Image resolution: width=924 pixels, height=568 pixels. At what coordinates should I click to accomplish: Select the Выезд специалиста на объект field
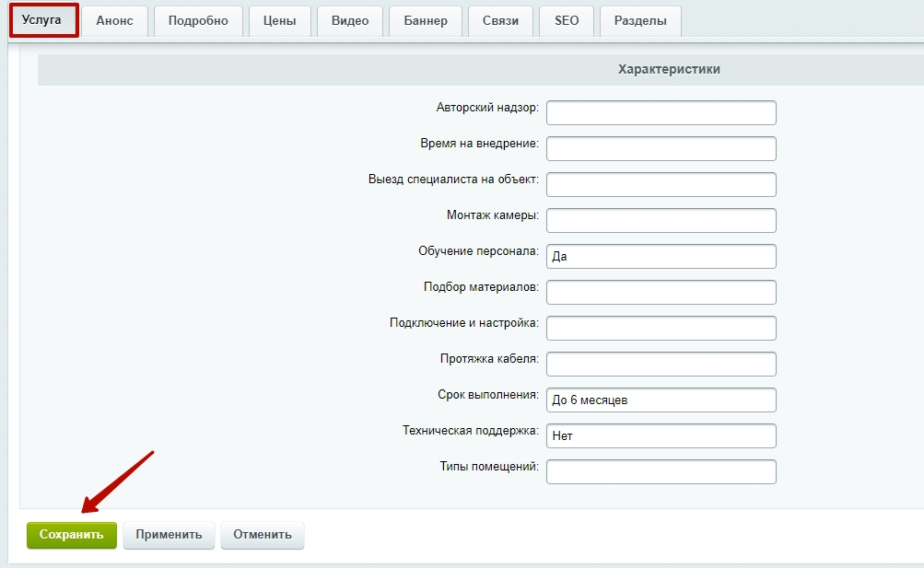661,185
